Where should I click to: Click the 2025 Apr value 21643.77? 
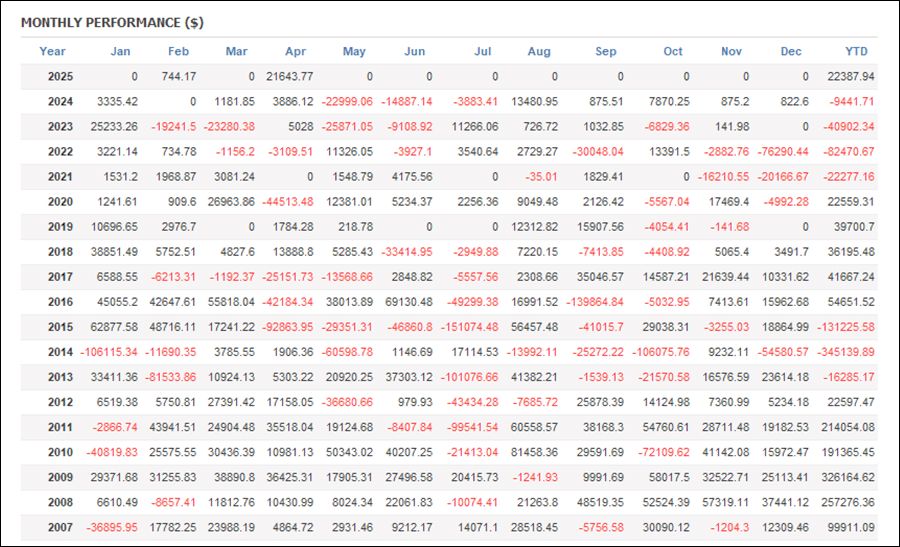[290, 76]
